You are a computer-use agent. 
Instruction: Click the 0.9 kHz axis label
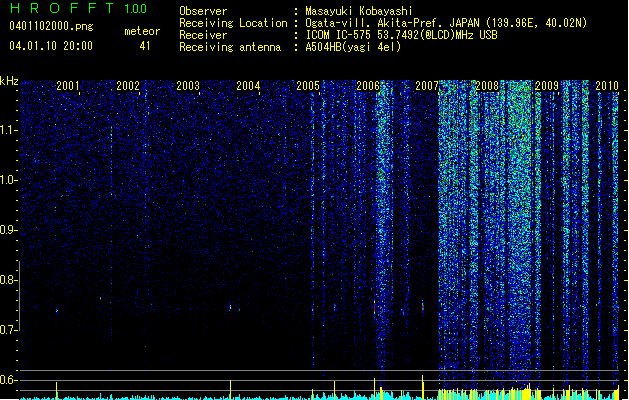(x=9, y=230)
